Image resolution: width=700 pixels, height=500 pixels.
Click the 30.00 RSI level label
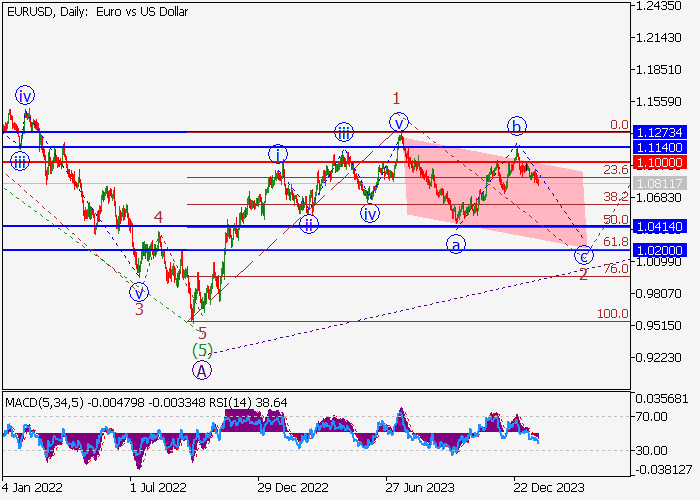click(652, 450)
